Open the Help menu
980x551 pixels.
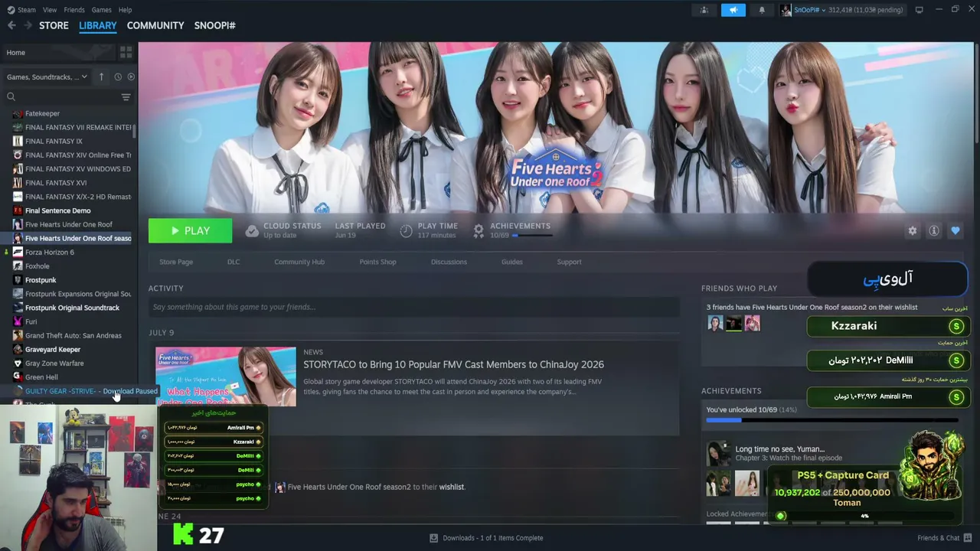126,10
